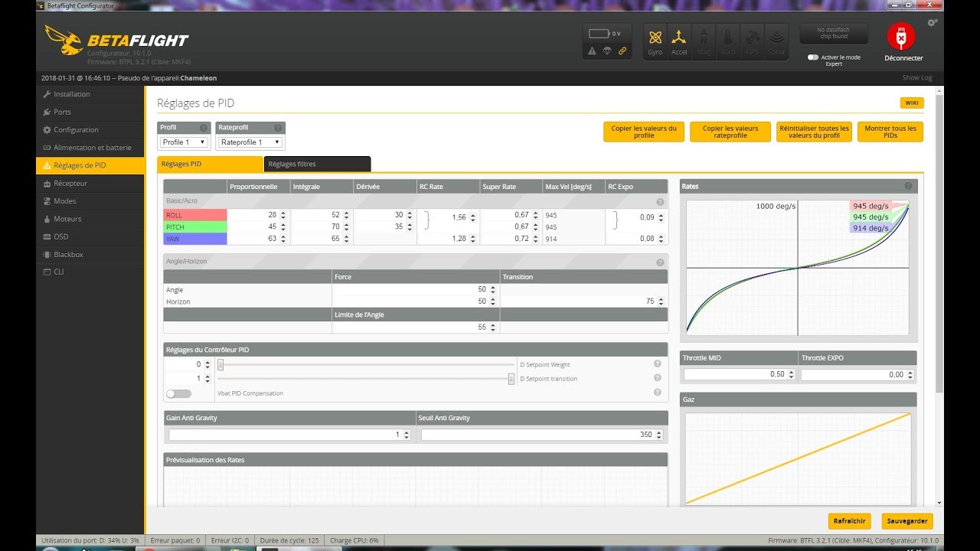Open the Blackbox section
This screenshot has height=551, width=980.
[90, 255]
